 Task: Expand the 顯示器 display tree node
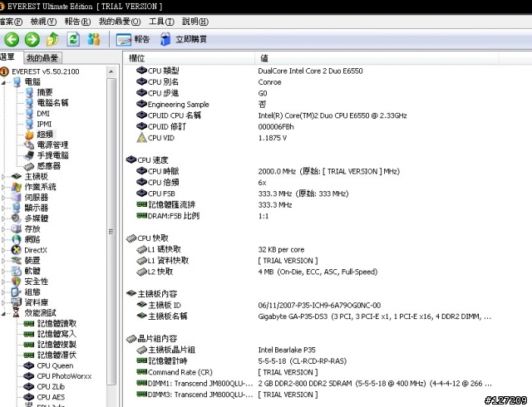click(x=3, y=208)
